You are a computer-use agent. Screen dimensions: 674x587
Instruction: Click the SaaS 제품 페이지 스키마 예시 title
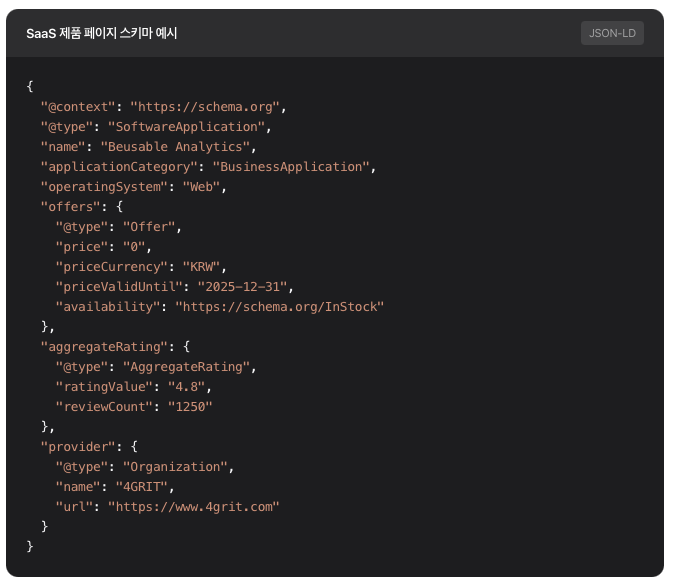[x=102, y=33]
